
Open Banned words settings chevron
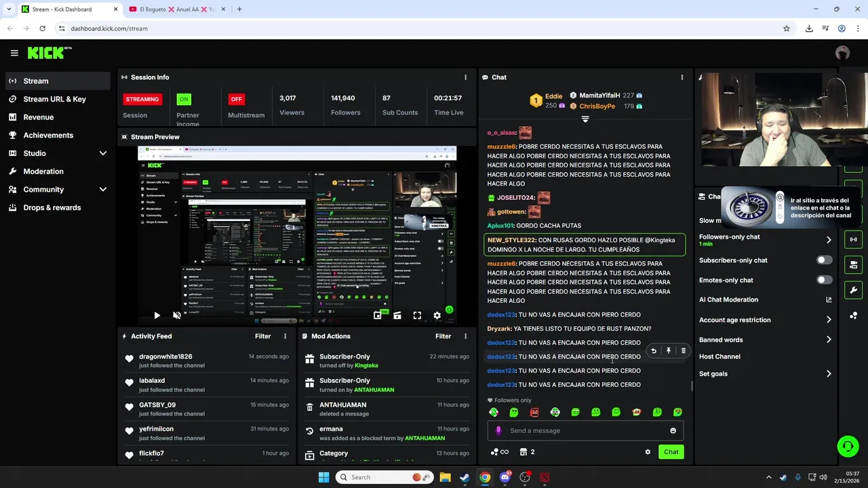(829, 340)
